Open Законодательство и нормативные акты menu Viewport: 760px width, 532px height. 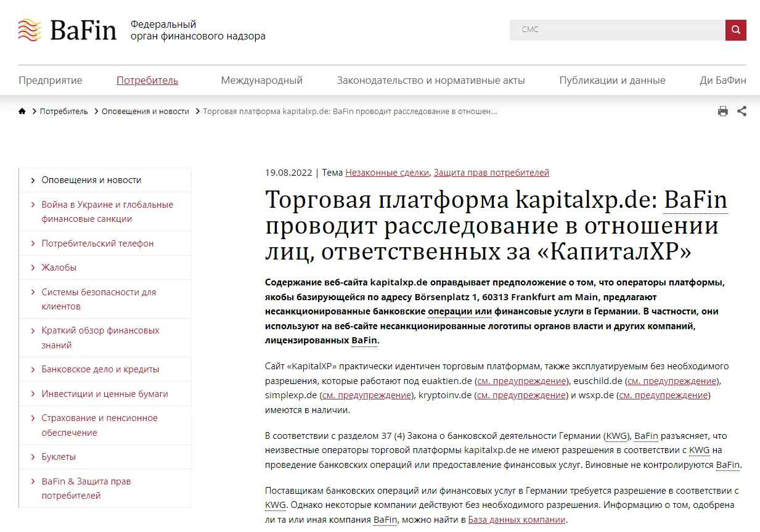tap(431, 80)
